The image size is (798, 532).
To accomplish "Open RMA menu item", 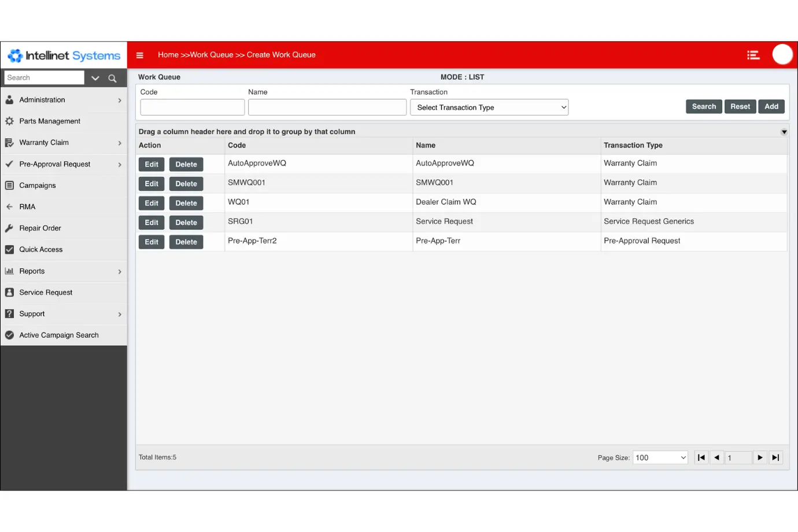I will click(x=64, y=207).
